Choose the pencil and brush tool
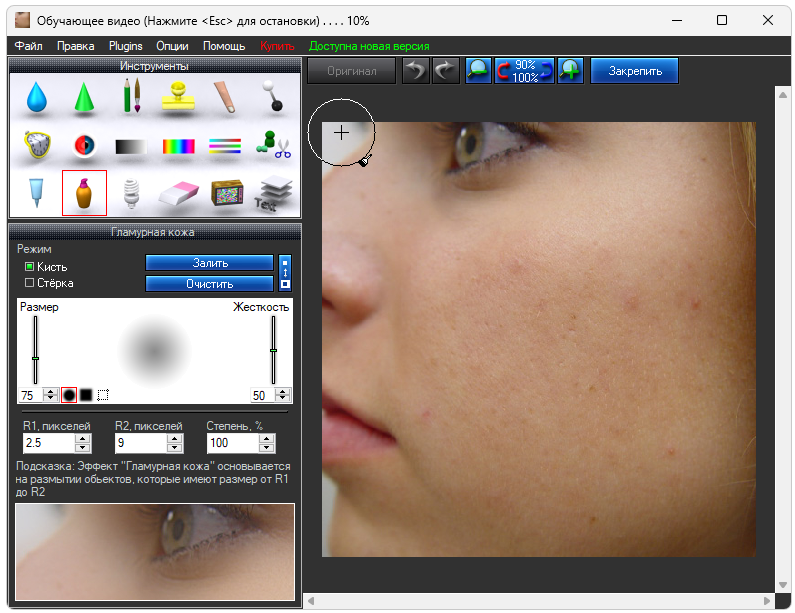 (x=132, y=97)
